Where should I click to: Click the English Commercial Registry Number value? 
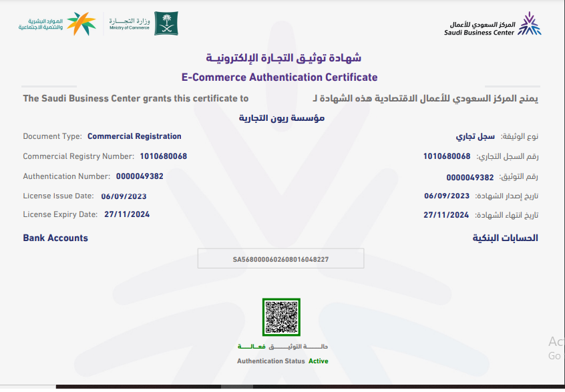(163, 156)
